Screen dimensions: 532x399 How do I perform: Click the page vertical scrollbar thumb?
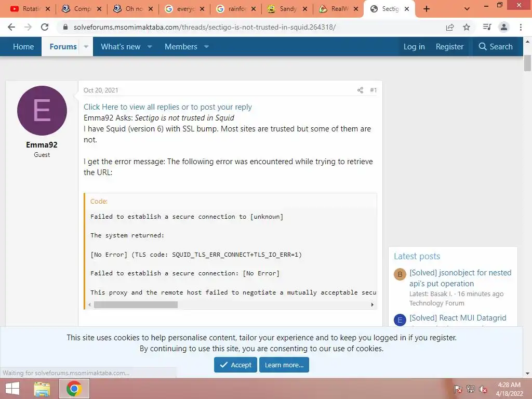[527, 63]
